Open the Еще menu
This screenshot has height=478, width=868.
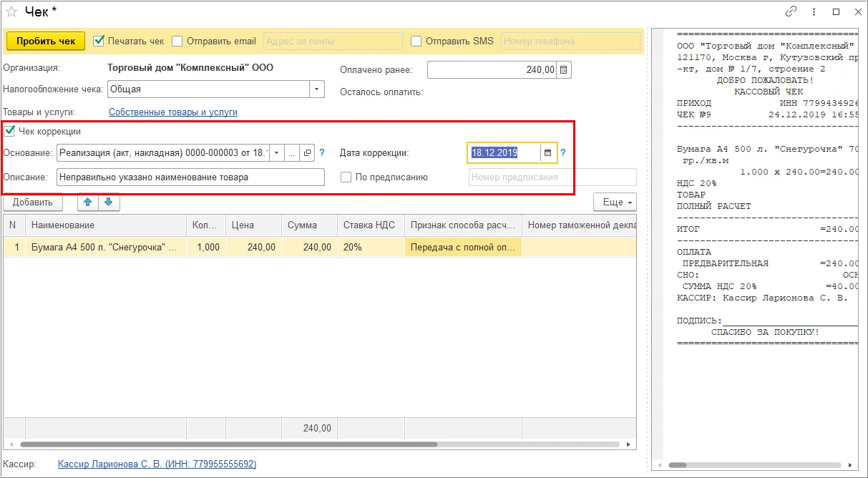(615, 203)
